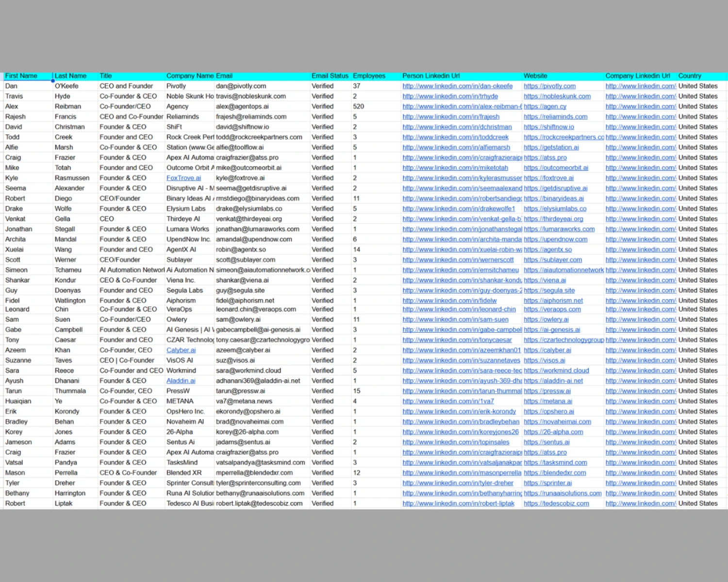Select the Title column header cell
Viewport: 728px width, 582px height.
click(132, 76)
